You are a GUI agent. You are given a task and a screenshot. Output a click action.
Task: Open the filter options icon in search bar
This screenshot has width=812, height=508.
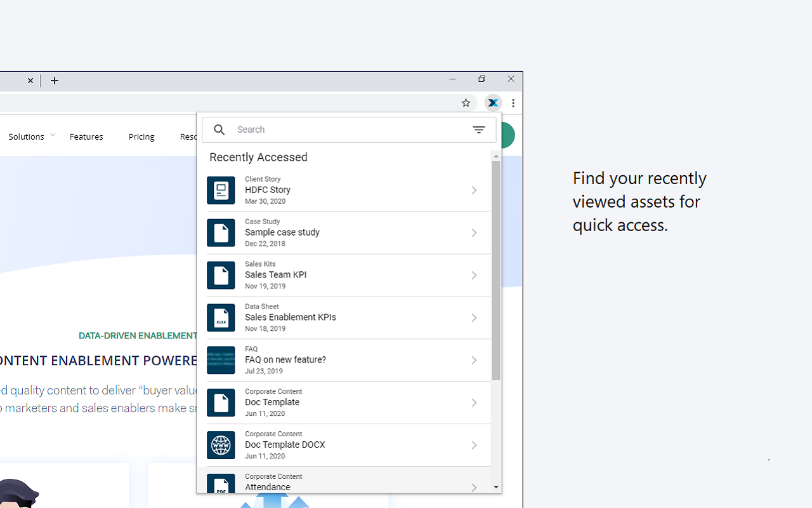(479, 130)
